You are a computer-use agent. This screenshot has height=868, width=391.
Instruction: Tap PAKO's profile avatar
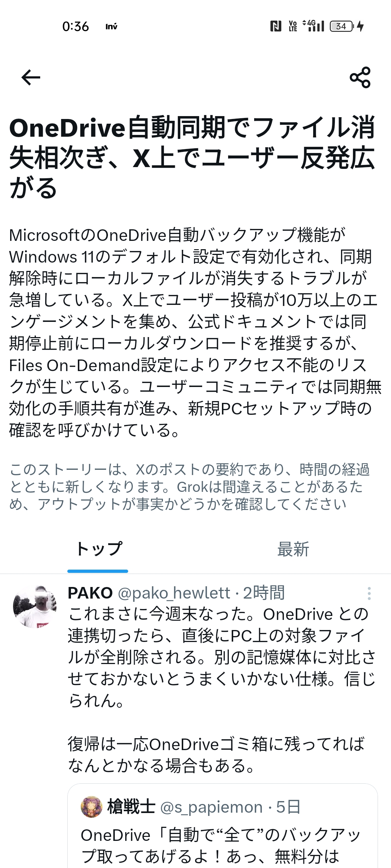point(35,606)
